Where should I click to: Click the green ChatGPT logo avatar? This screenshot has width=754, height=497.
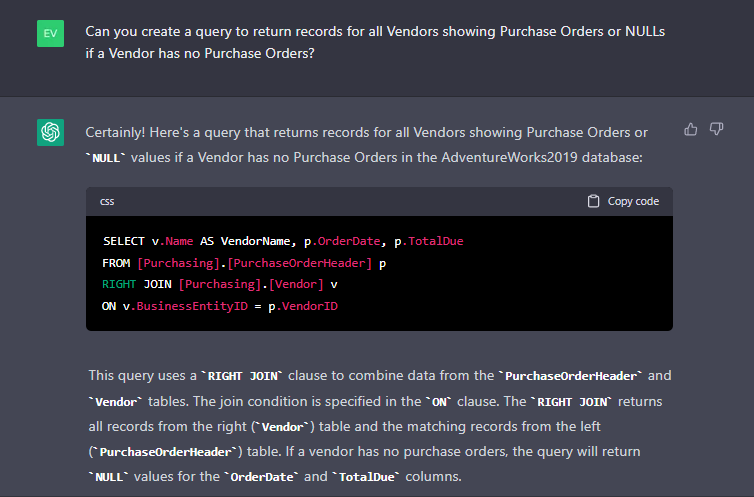(x=51, y=132)
